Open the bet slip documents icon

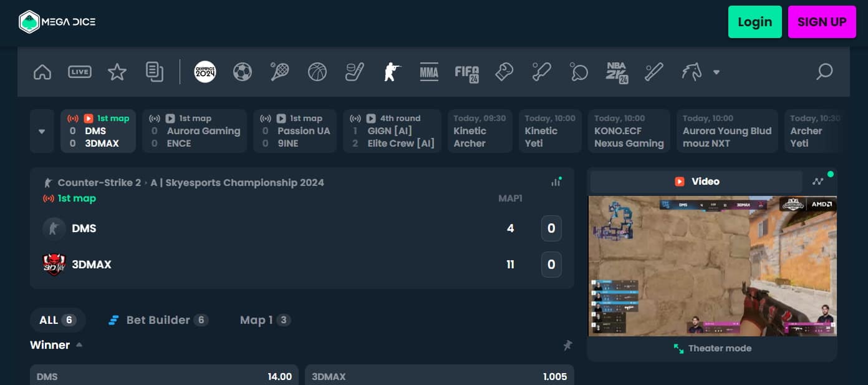155,72
